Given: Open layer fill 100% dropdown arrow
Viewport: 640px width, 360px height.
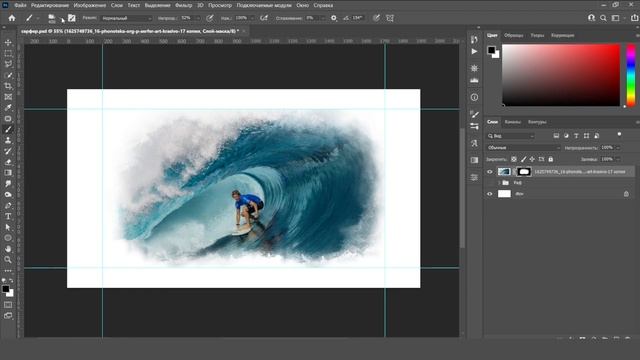Looking at the screenshot, I should click(x=618, y=159).
